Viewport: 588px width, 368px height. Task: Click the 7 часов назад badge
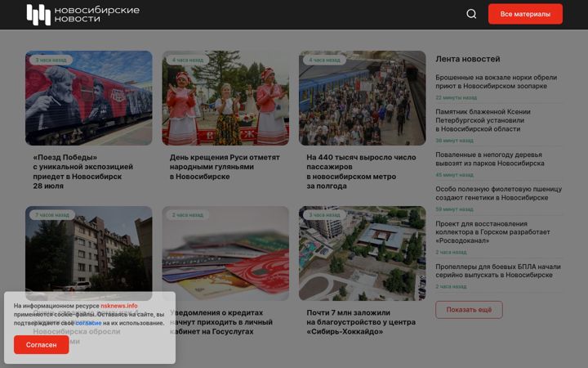[x=52, y=215]
